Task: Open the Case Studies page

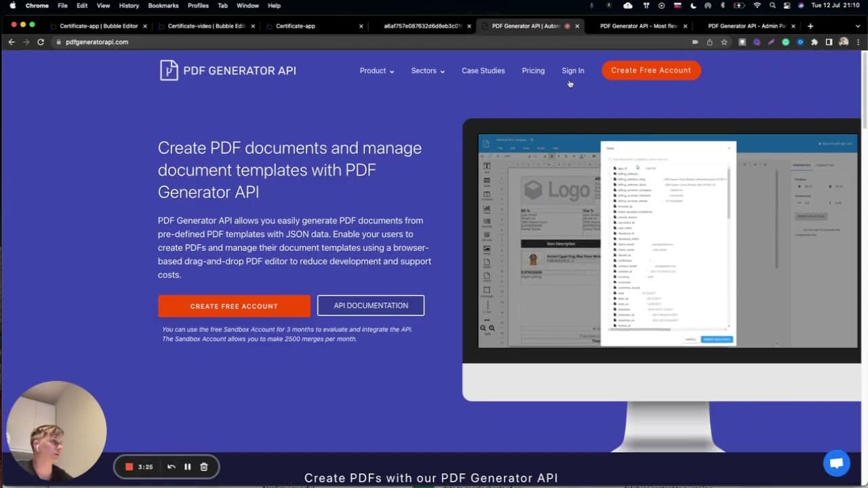Action: tap(483, 70)
